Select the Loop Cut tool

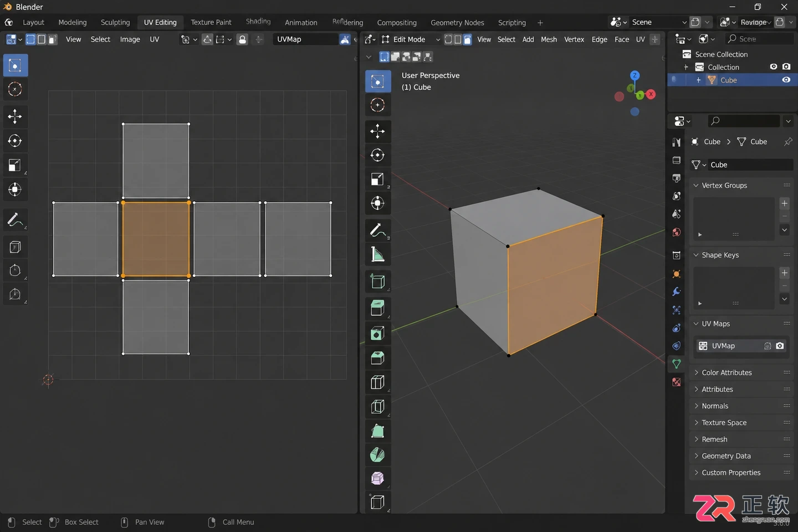tap(377, 382)
